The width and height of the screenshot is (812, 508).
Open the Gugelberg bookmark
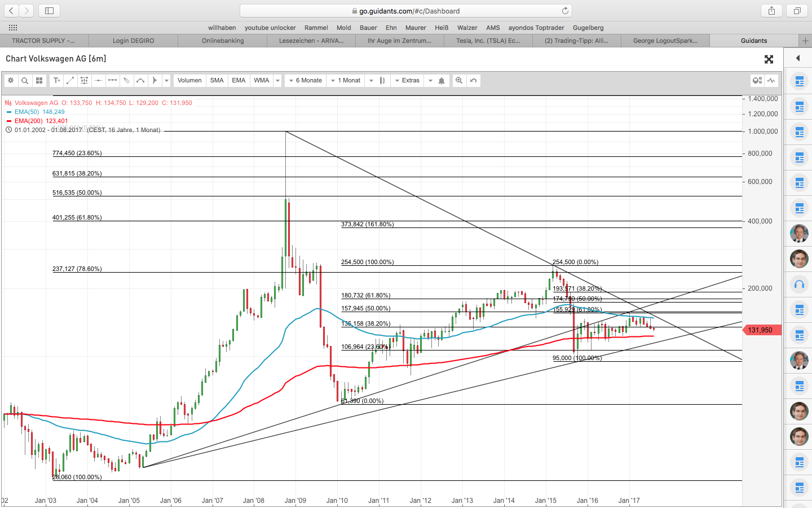588,28
